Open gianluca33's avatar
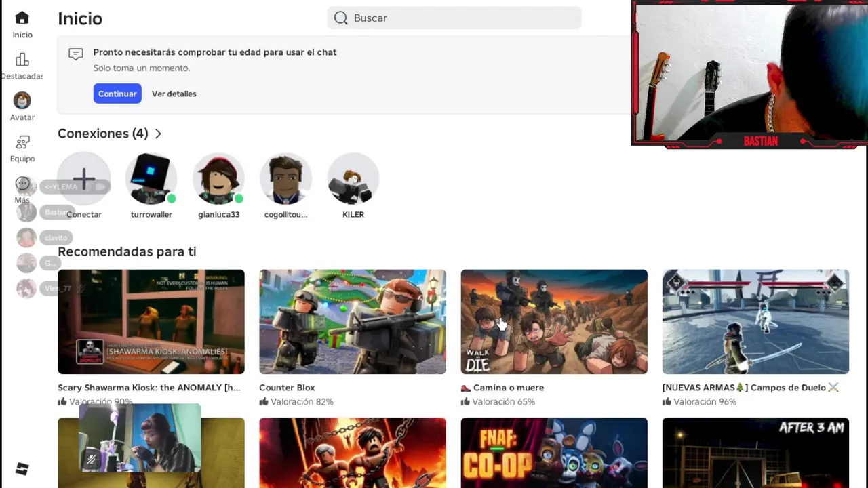 [x=218, y=179]
